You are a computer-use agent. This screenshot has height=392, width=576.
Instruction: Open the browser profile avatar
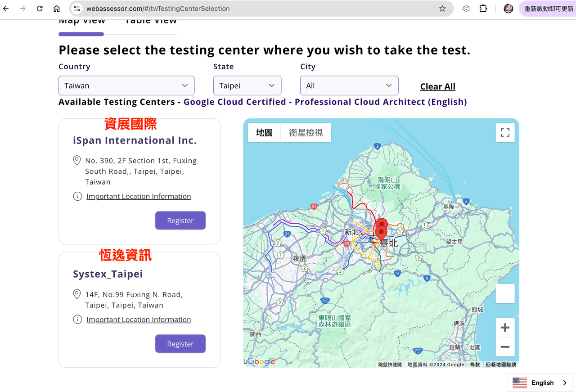[x=508, y=9]
